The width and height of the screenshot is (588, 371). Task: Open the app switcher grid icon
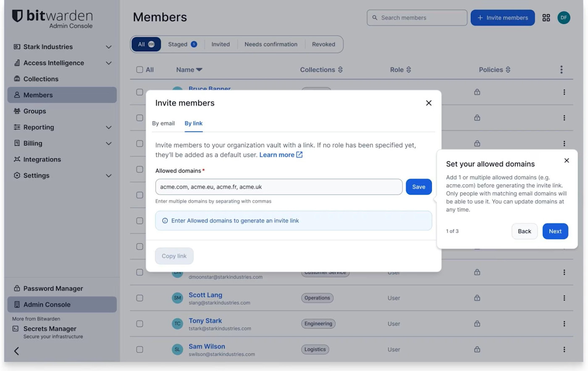[546, 18]
